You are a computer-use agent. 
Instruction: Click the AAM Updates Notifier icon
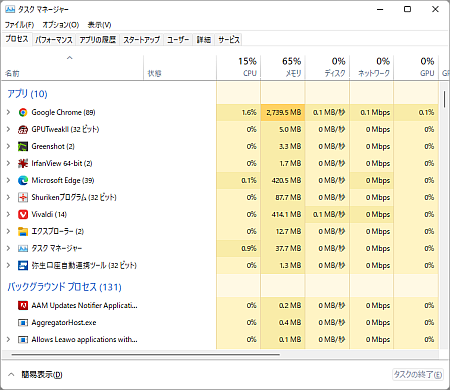[x=23, y=305]
